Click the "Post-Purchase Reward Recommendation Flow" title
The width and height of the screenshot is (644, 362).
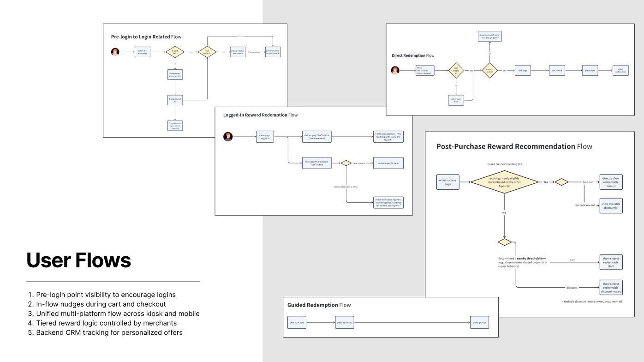pos(514,146)
